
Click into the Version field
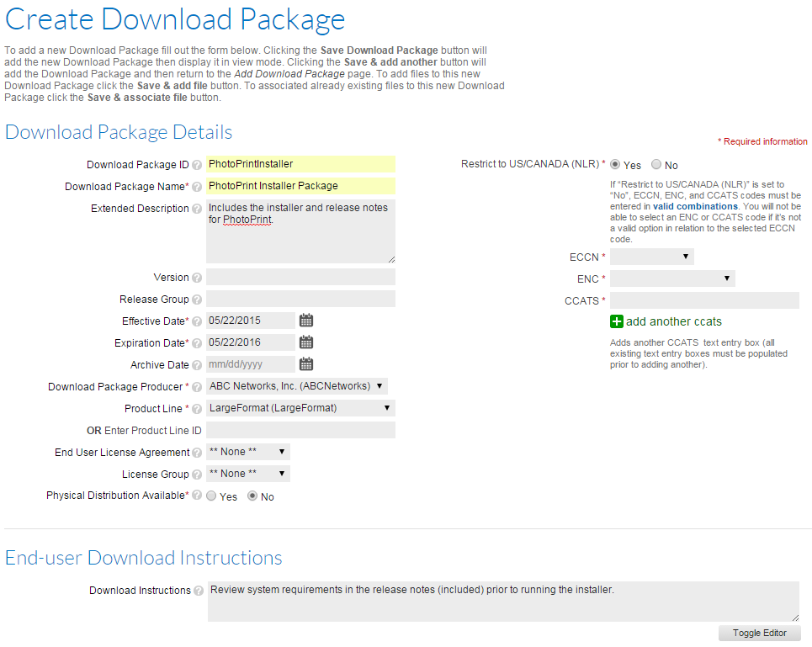coord(301,277)
